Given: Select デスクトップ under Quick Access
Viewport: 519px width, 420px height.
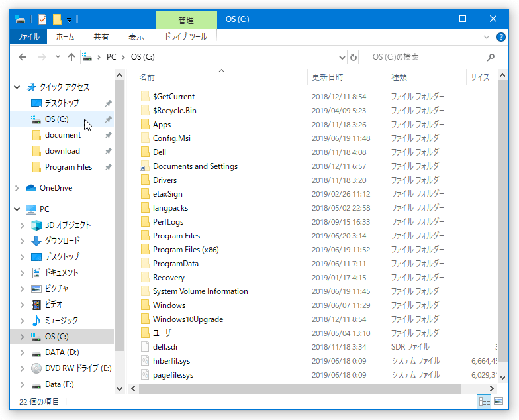Looking at the screenshot, I should pos(62,103).
